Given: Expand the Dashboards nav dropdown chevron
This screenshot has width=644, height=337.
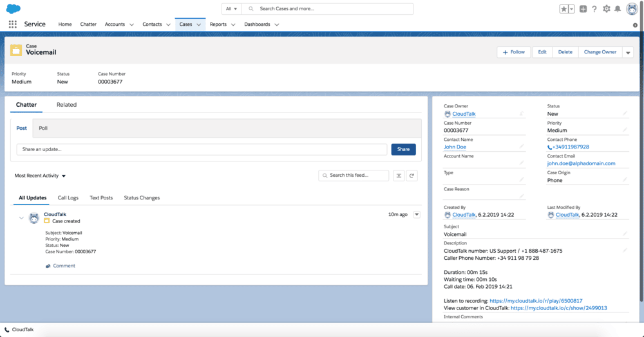Looking at the screenshot, I should (277, 24).
